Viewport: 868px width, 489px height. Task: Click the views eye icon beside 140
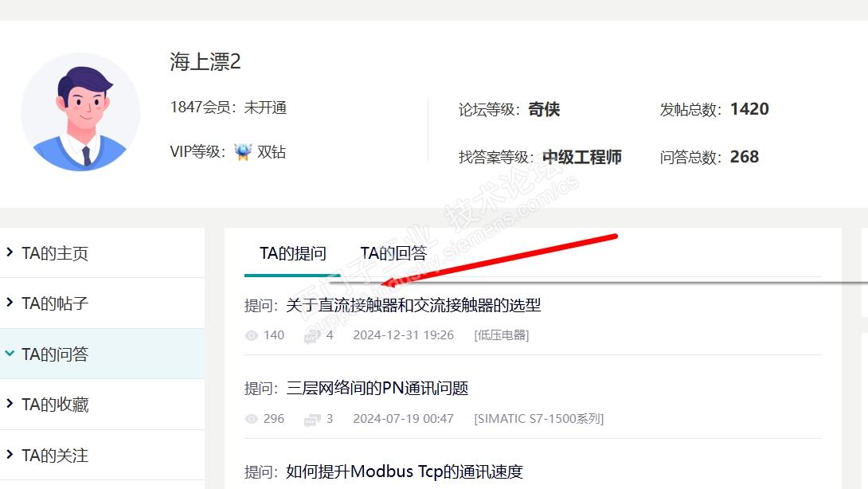tap(252, 335)
